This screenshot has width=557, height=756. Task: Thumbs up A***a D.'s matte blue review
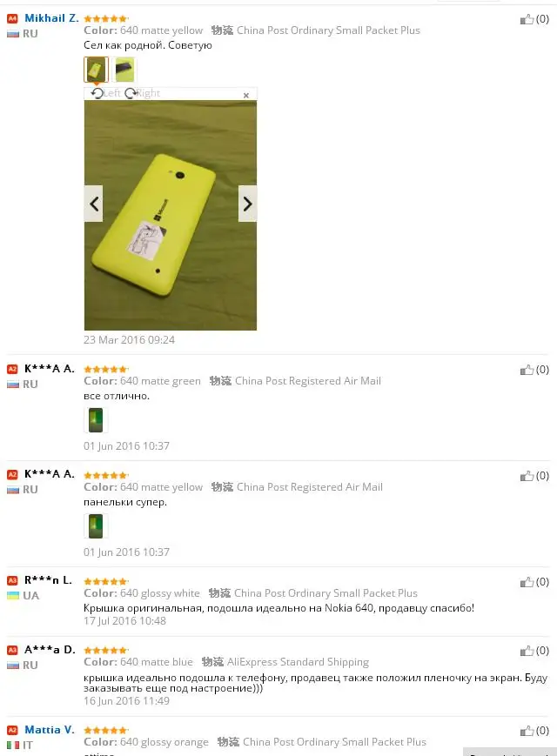(x=527, y=651)
